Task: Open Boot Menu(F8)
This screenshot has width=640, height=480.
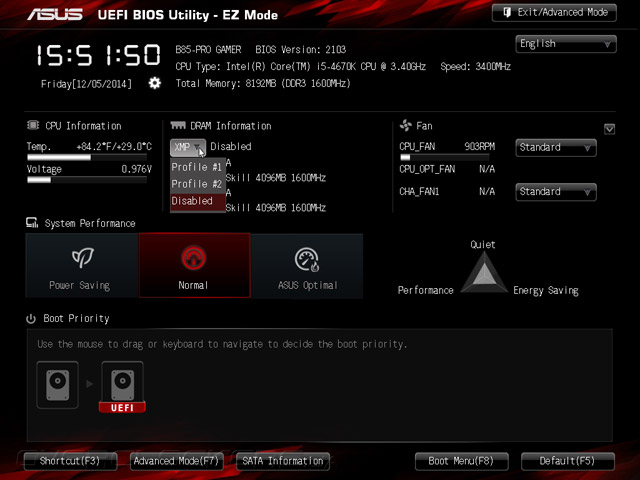Action: pyautogui.click(x=462, y=461)
